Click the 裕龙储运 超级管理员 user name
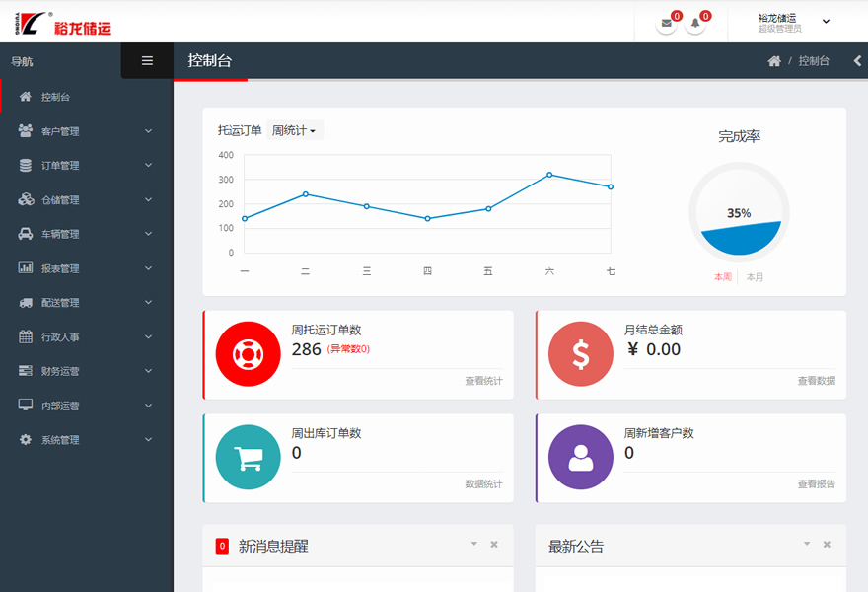Screen dimensions: 868x592 pyautogui.click(x=779, y=23)
